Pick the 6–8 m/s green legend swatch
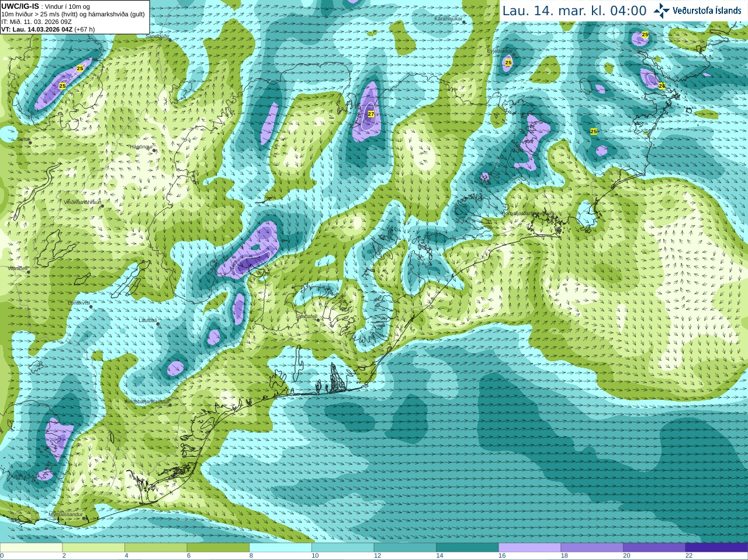748x560 pixels. tap(218, 548)
